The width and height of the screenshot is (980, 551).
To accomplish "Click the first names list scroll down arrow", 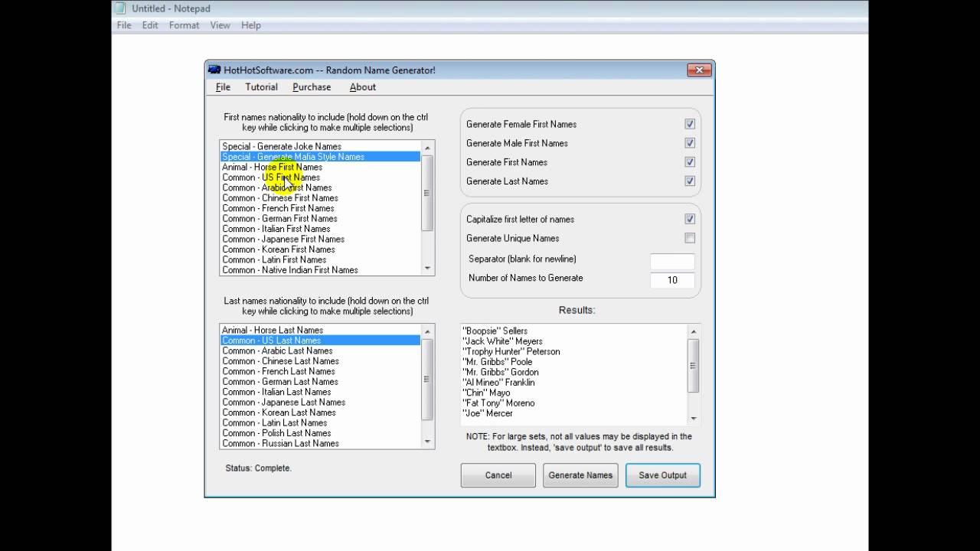I will (x=428, y=268).
